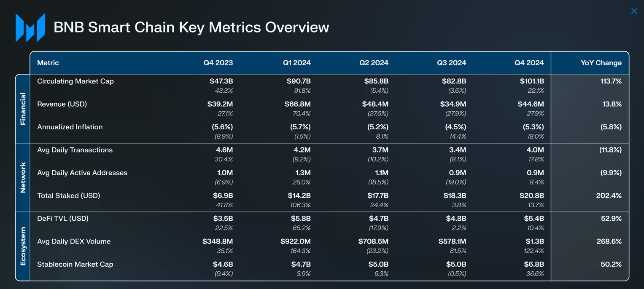Click the YoY Change column header
Image resolution: width=644 pixels, height=289 pixels.
pos(601,63)
